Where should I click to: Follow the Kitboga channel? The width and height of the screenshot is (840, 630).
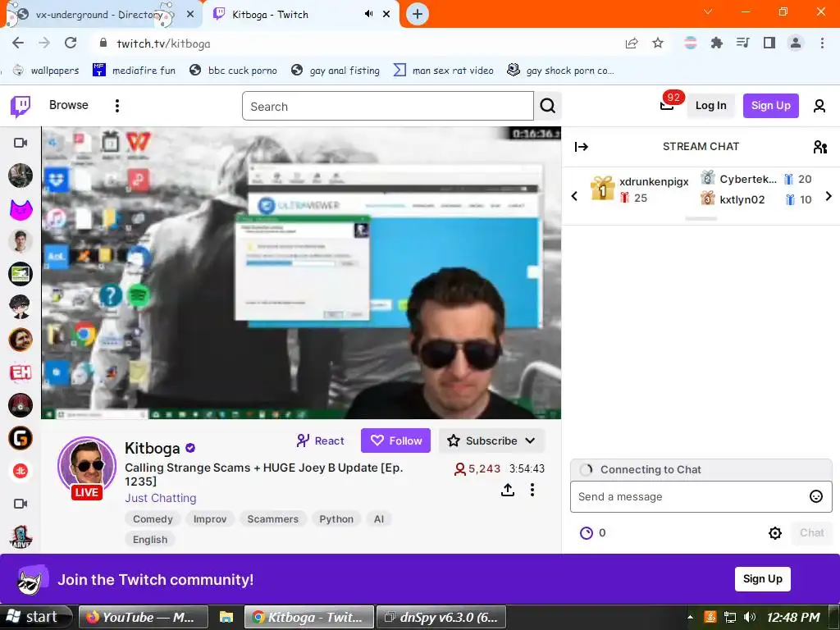point(396,441)
